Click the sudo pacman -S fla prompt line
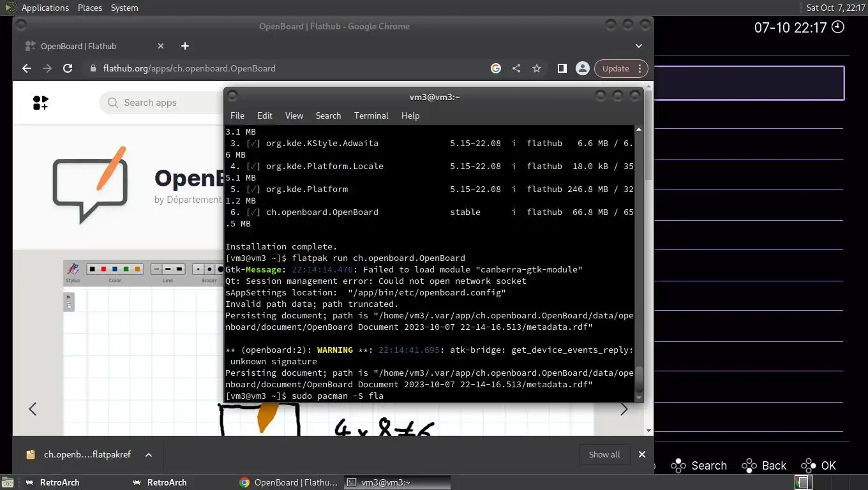This screenshot has height=490, width=868. 304,396
